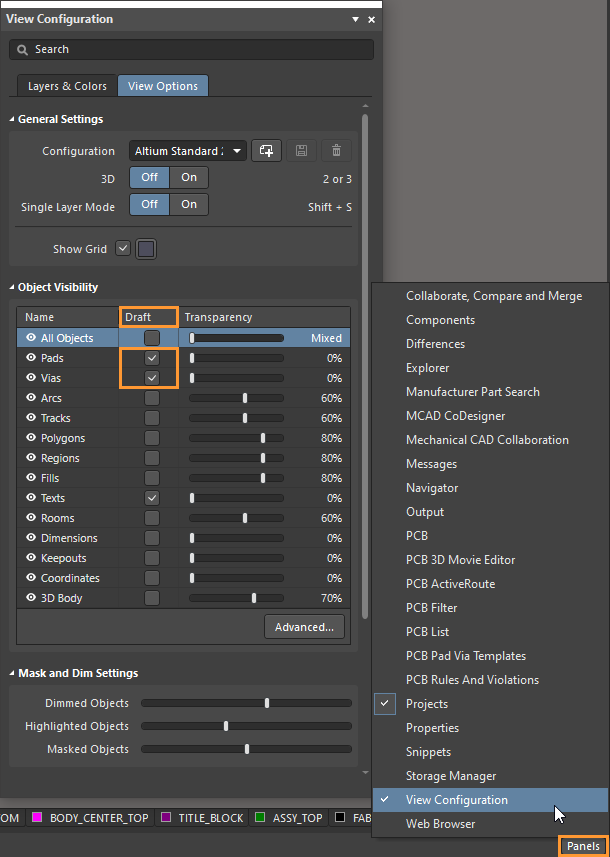Turn 3D mode On
This screenshot has height=857, width=610.
click(189, 178)
